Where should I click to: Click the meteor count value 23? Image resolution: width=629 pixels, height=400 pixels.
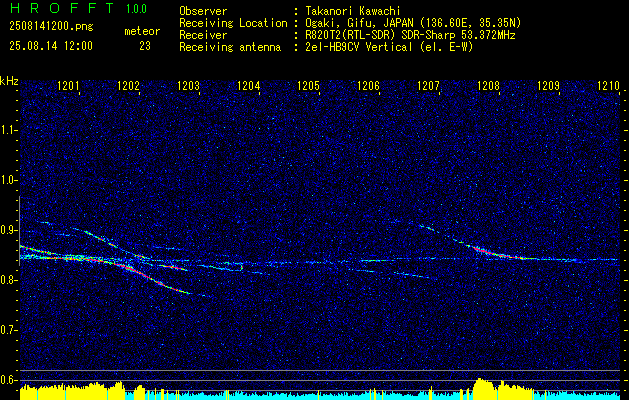point(145,46)
